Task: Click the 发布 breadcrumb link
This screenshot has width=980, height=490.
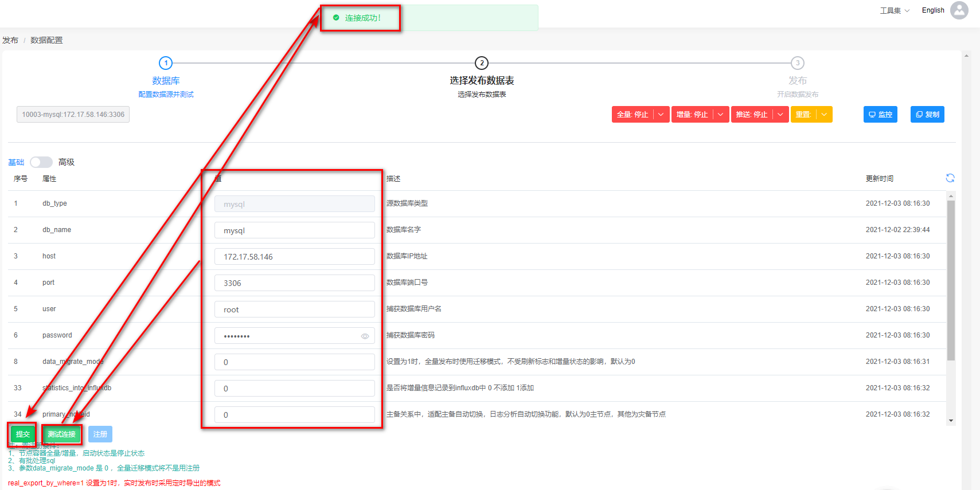Action: (10, 40)
